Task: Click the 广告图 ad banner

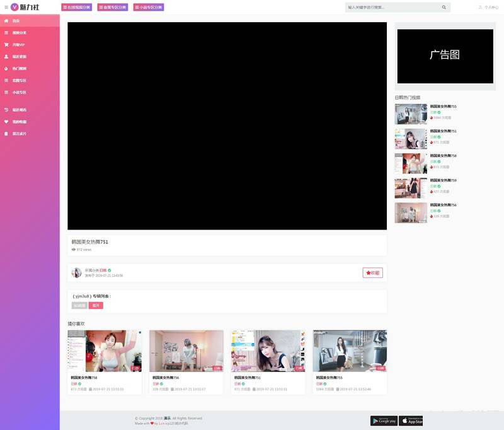Action: click(x=445, y=55)
